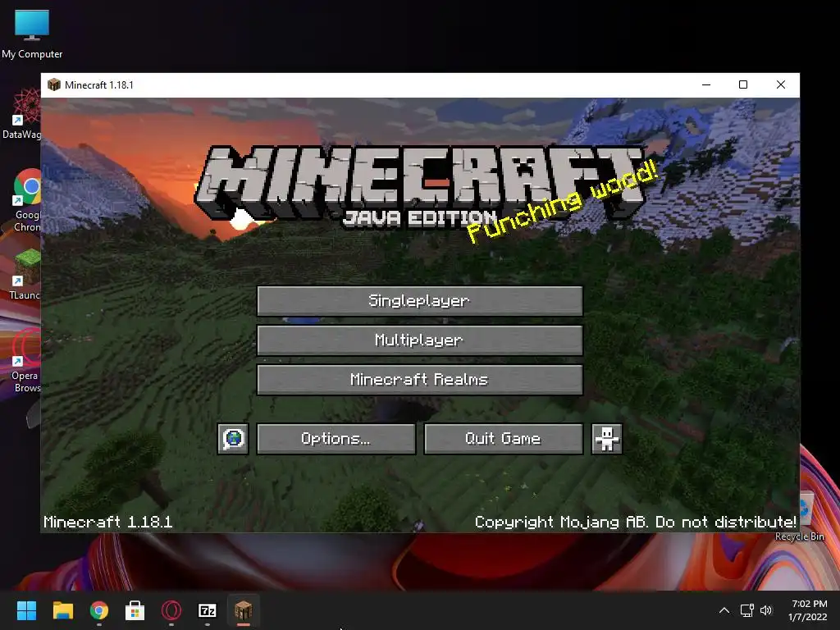Minimize the Minecraft window
The width and height of the screenshot is (840, 630).
point(706,84)
